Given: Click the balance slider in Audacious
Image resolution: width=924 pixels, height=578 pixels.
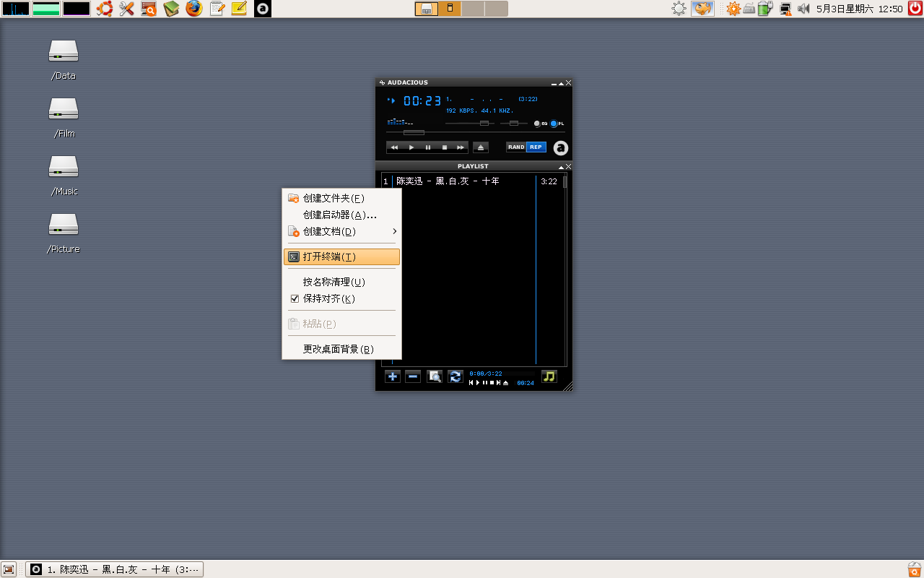Looking at the screenshot, I should click(514, 124).
